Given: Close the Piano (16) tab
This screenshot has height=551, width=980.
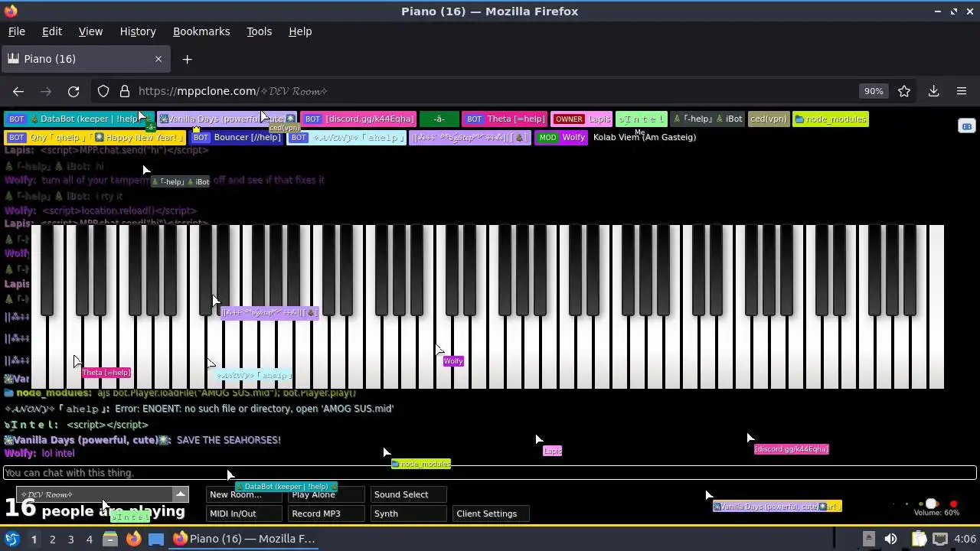Looking at the screenshot, I should click(x=158, y=59).
